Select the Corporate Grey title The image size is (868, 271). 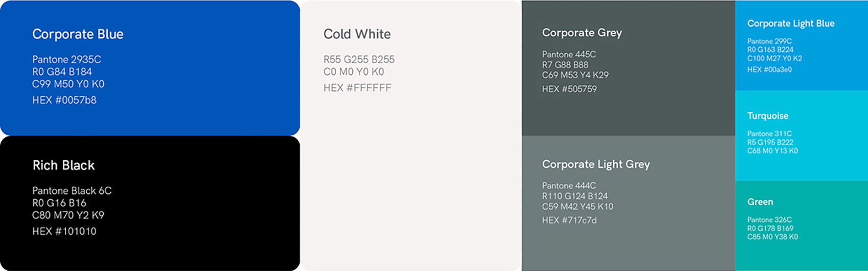point(582,33)
